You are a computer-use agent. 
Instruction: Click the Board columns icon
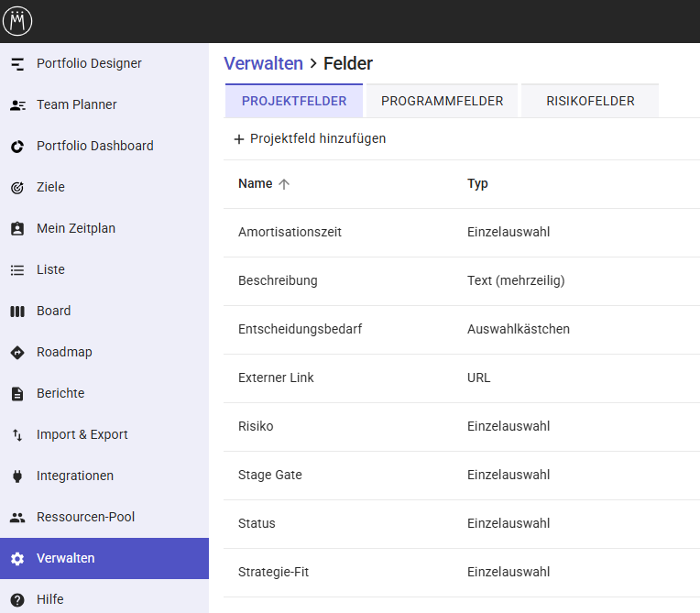click(x=17, y=312)
